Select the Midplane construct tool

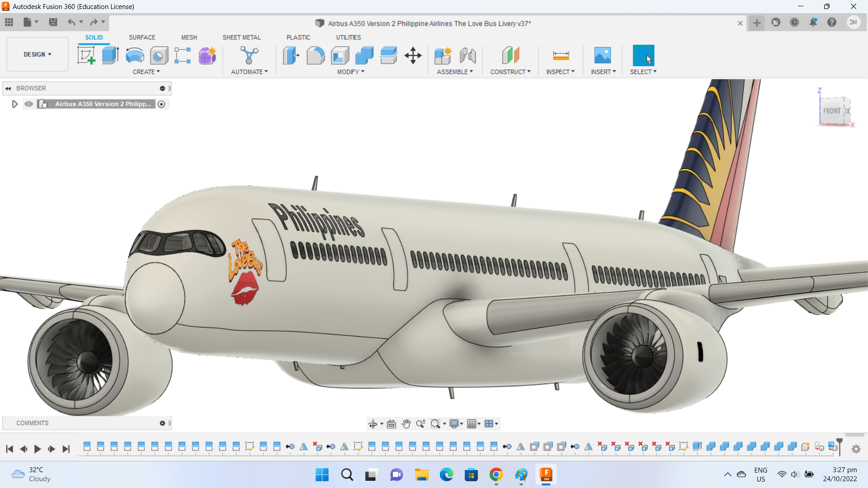click(x=510, y=56)
